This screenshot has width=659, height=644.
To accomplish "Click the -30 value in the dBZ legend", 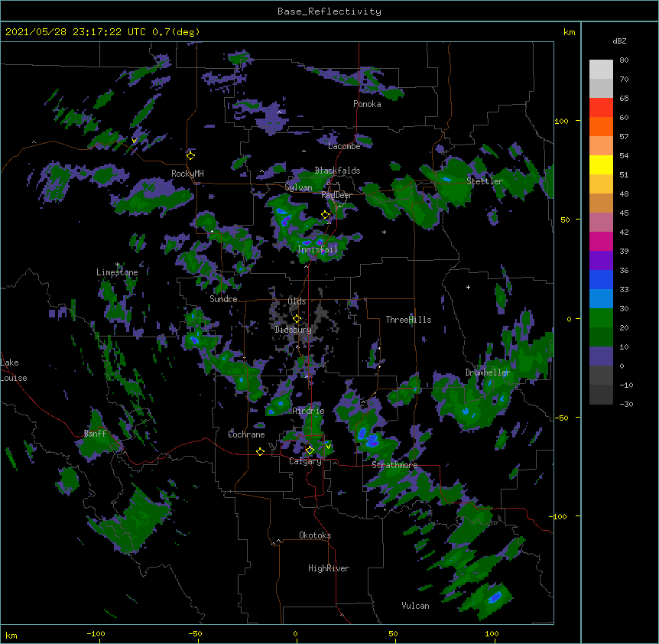I will tap(626, 405).
